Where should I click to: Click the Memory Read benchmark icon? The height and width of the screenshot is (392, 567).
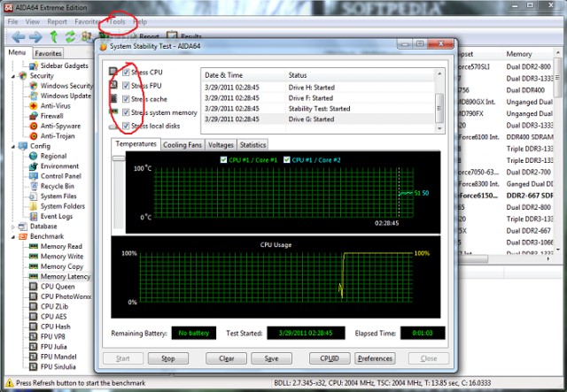coord(34,246)
